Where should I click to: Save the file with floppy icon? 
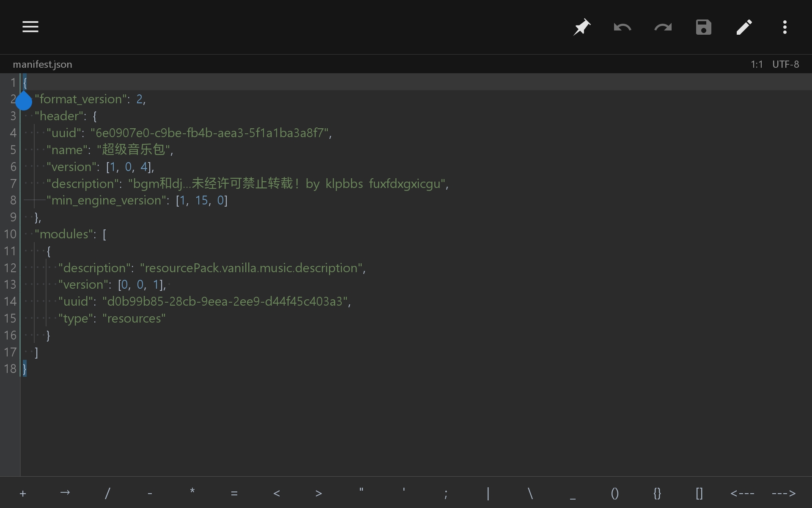(704, 27)
